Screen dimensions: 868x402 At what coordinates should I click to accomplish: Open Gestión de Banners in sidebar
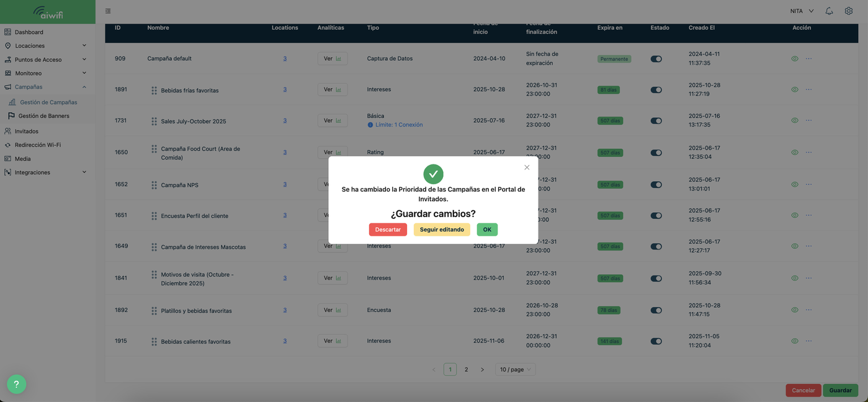click(x=43, y=116)
